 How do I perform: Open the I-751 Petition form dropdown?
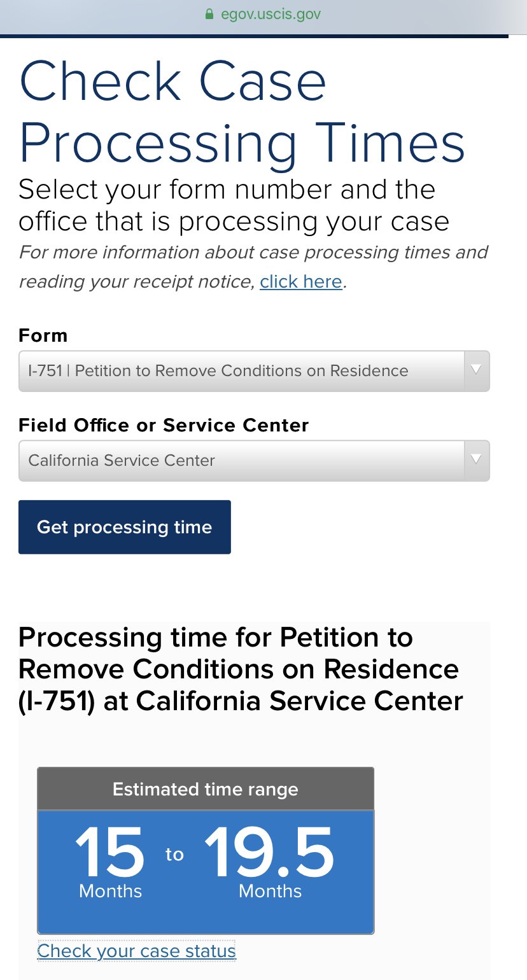tap(254, 371)
